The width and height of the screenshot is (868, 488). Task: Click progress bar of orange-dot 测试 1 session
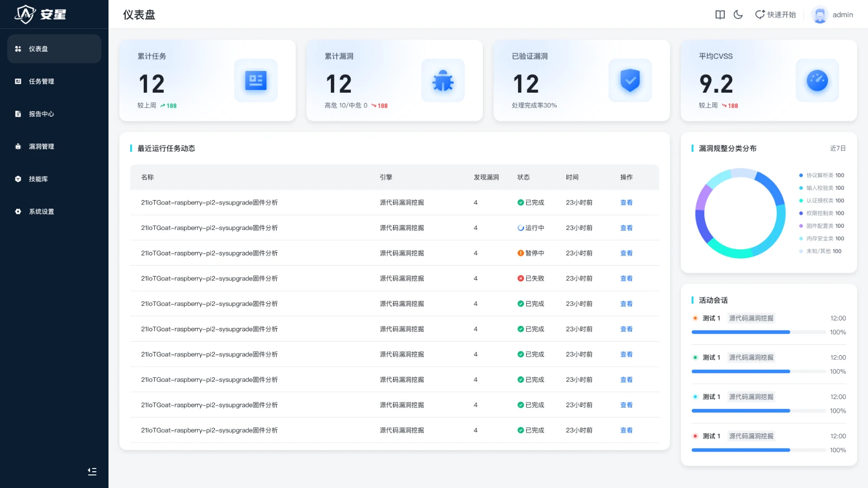pyautogui.click(x=759, y=332)
